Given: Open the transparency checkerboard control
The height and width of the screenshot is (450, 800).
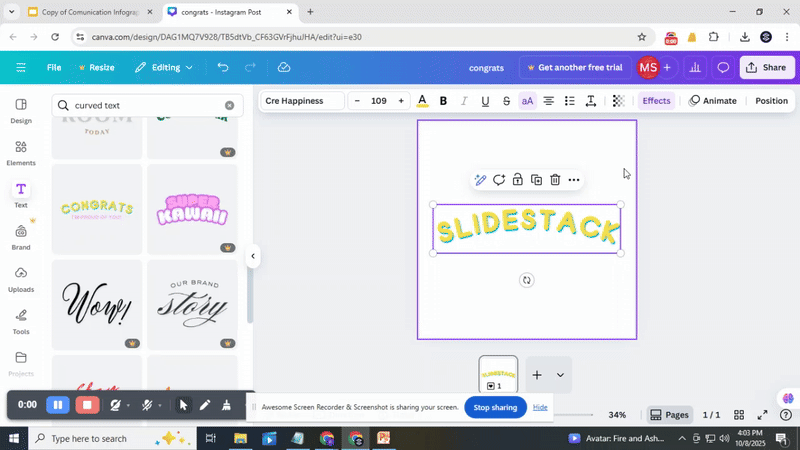Looking at the screenshot, I should [x=618, y=101].
